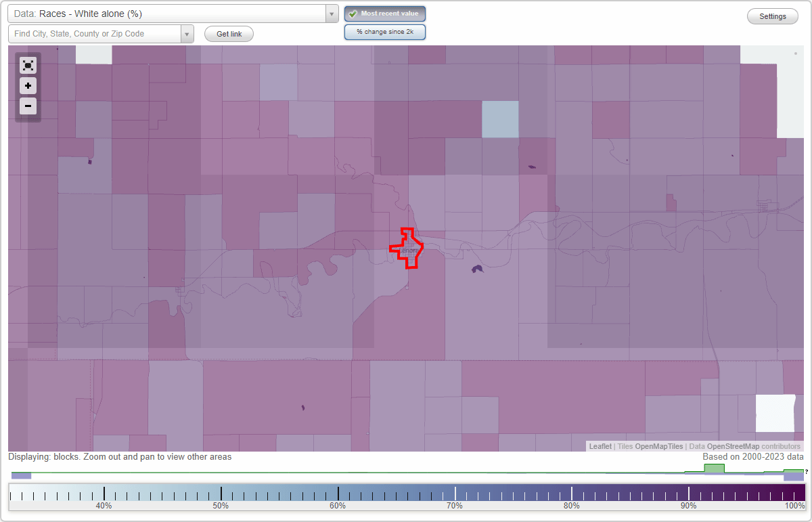
Task: Open the city search suggestions dropdown
Action: 187,33
